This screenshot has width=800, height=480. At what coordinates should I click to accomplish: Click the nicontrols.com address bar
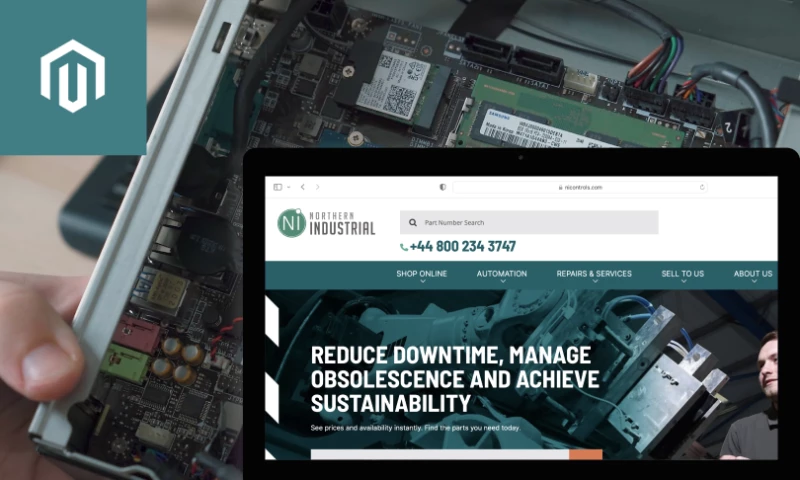pyautogui.click(x=580, y=187)
